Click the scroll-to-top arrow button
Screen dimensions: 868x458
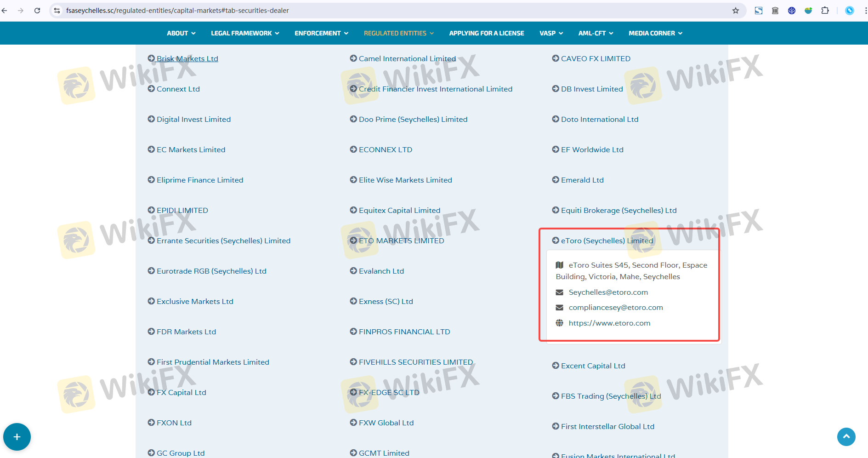click(x=846, y=437)
